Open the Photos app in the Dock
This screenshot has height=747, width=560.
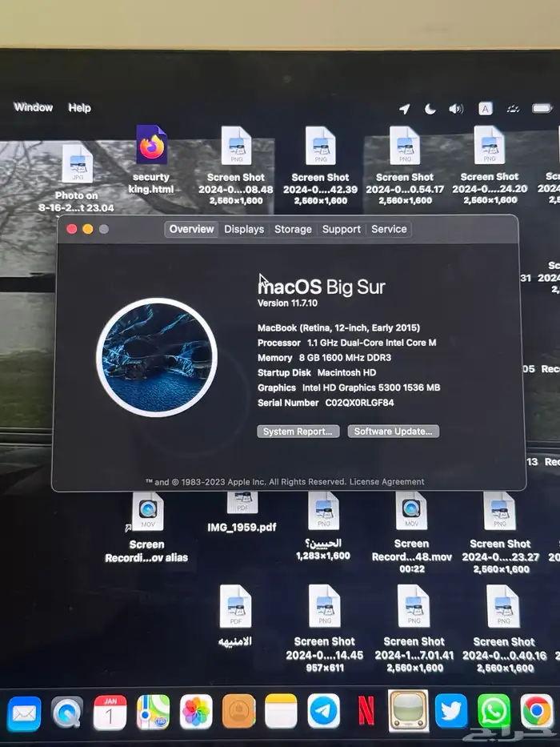[x=196, y=712]
